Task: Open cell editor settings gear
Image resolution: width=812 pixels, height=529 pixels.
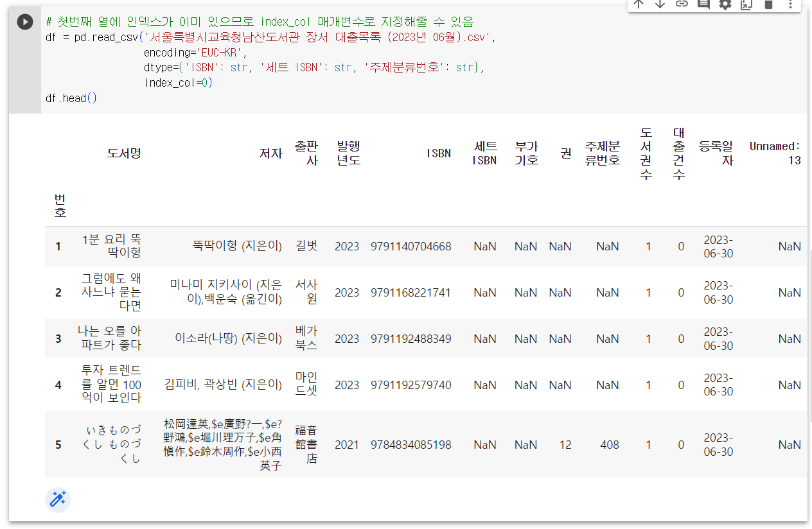Action: pos(725,4)
